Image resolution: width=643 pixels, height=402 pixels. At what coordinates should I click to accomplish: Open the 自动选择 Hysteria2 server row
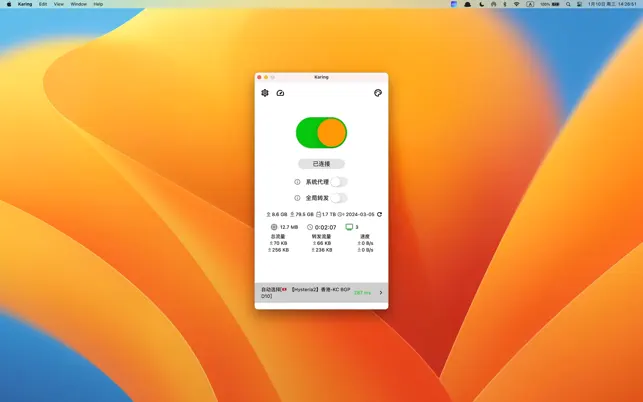coord(322,292)
